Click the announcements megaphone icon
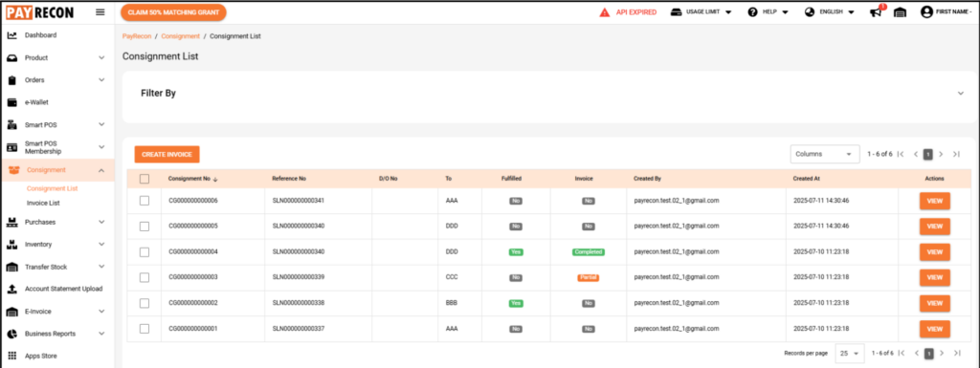Viewport: 980px width, 368px height. 877,11
